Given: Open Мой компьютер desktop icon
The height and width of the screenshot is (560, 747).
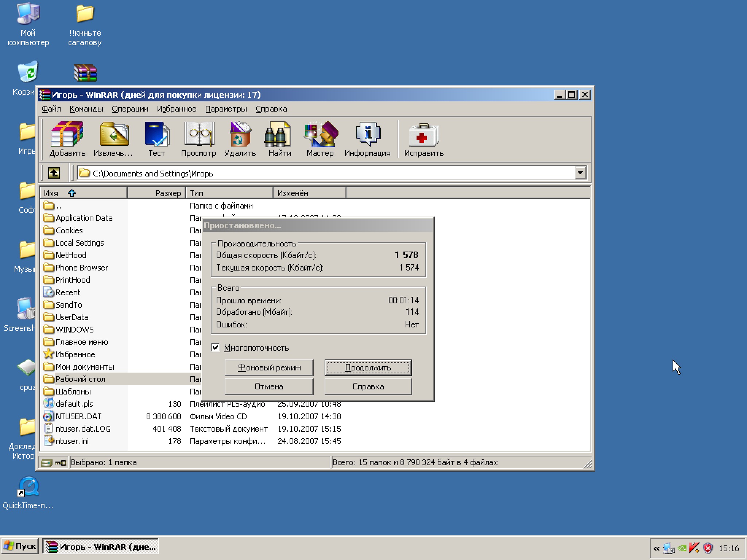Looking at the screenshot, I should coord(28,25).
